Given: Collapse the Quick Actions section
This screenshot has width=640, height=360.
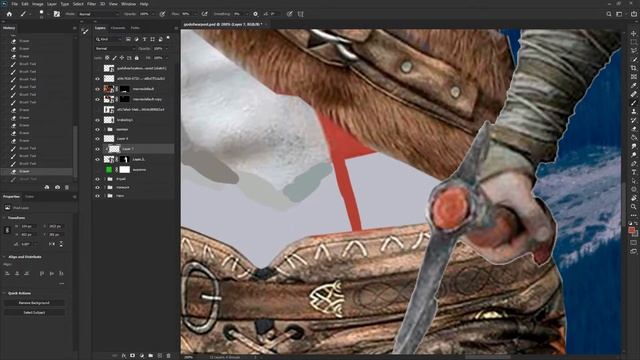Looking at the screenshot, I should pyautogui.click(x=4, y=293).
